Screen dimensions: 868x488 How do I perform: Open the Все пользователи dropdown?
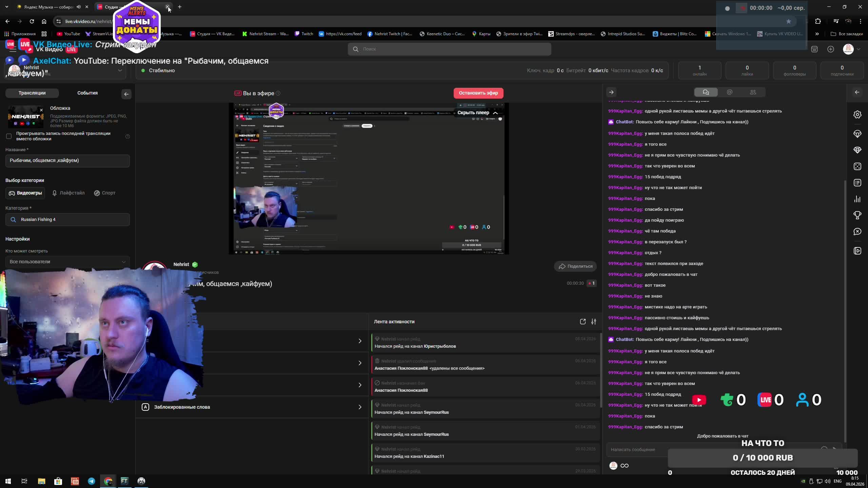[67, 262]
